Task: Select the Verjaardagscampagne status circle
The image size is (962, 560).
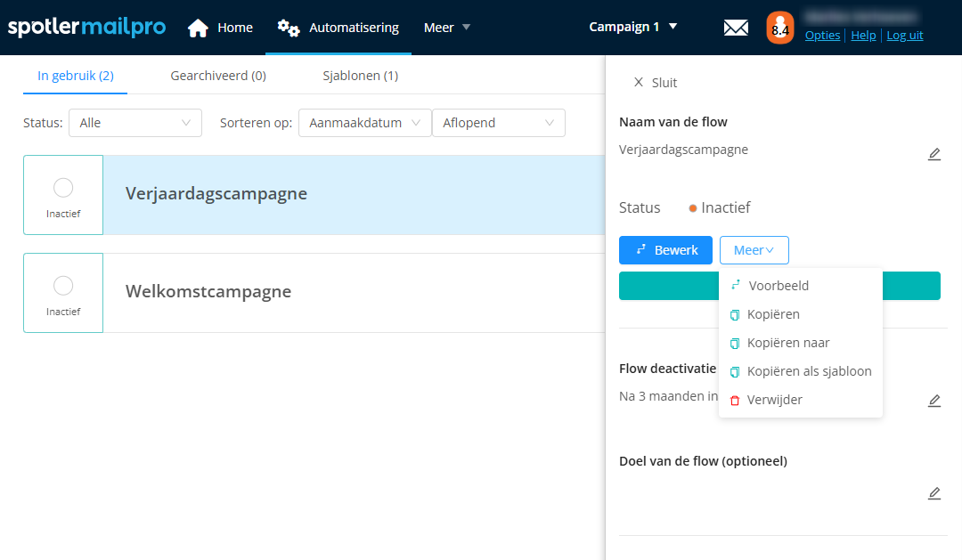Action: pyautogui.click(x=63, y=187)
